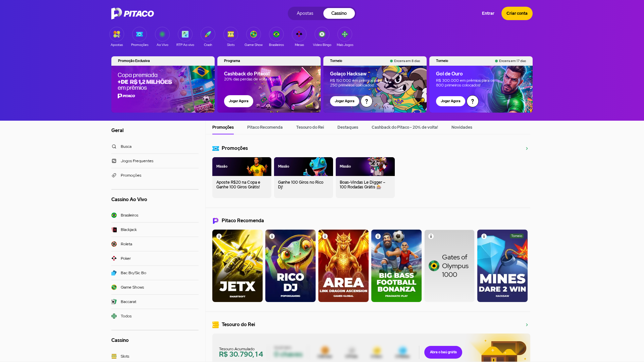This screenshot has width=644, height=362.
Task: Open Baccarat in the sidebar
Action: point(155,302)
